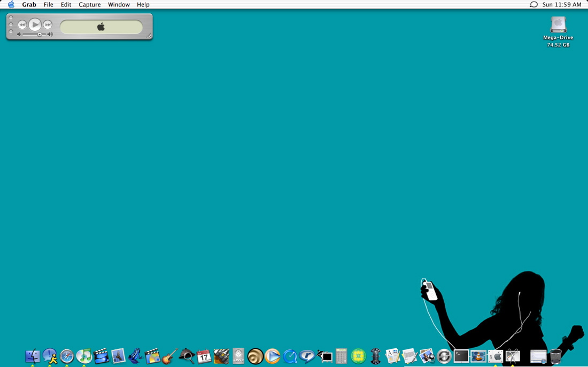Open the orange play-button media player icon

pyautogui.click(x=273, y=356)
